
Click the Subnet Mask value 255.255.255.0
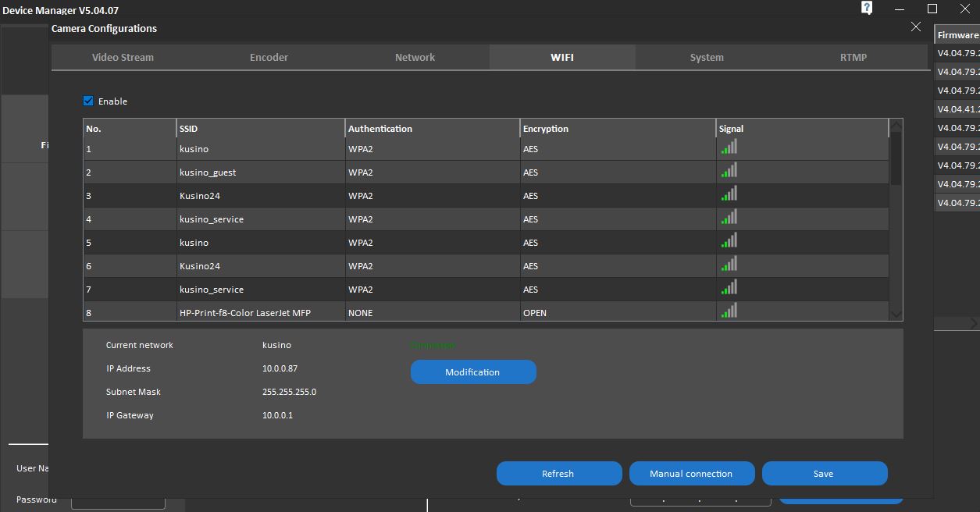(x=289, y=392)
